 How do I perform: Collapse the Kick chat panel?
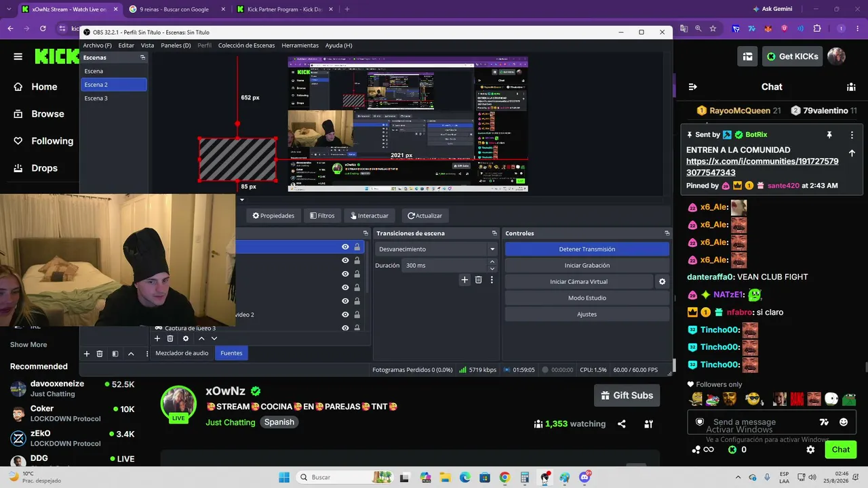(x=692, y=87)
